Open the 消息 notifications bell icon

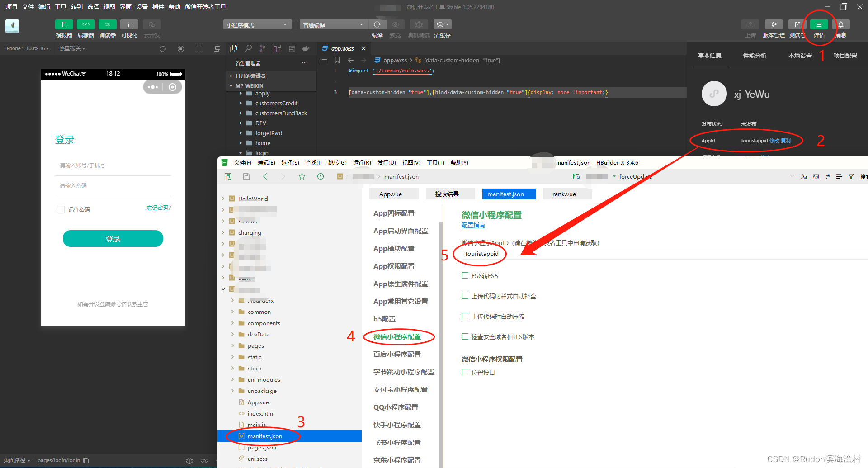click(x=841, y=24)
